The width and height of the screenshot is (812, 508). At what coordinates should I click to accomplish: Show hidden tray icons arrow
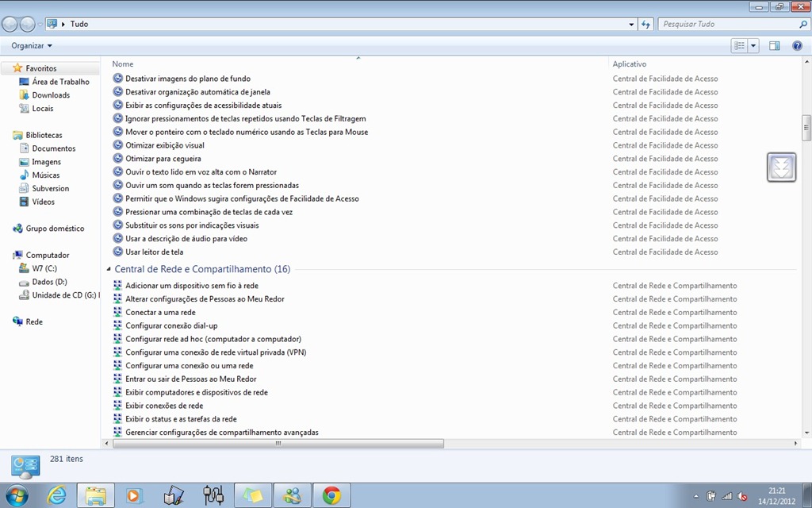[x=696, y=496]
